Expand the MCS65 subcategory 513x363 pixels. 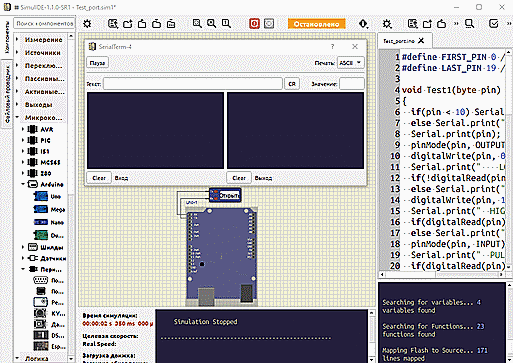(23, 162)
